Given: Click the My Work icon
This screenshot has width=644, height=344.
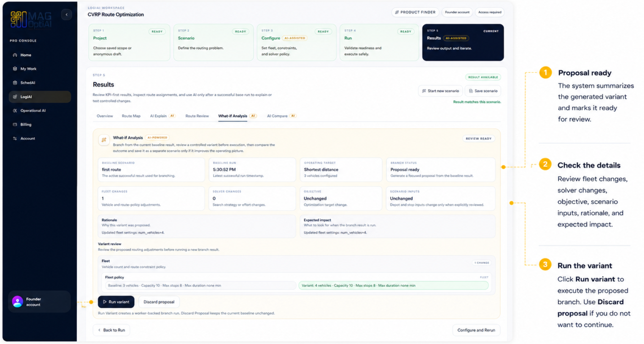Looking at the screenshot, I should pos(15,69).
